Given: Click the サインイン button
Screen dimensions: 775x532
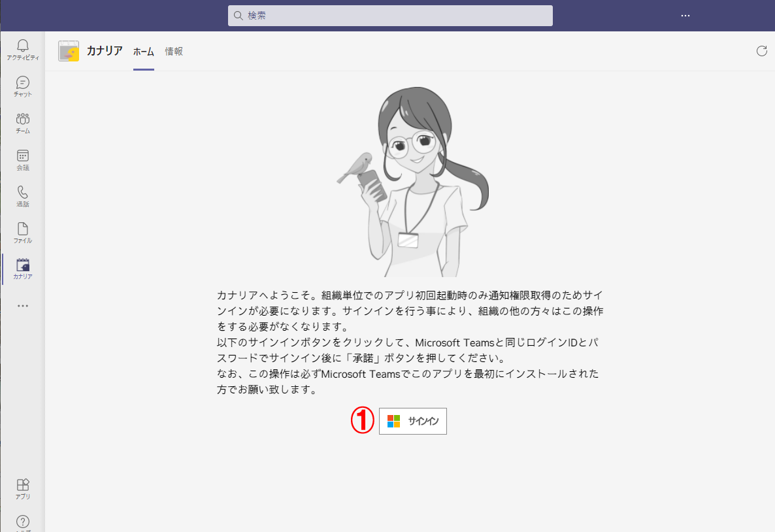Looking at the screenshot, I should (413, 422).
